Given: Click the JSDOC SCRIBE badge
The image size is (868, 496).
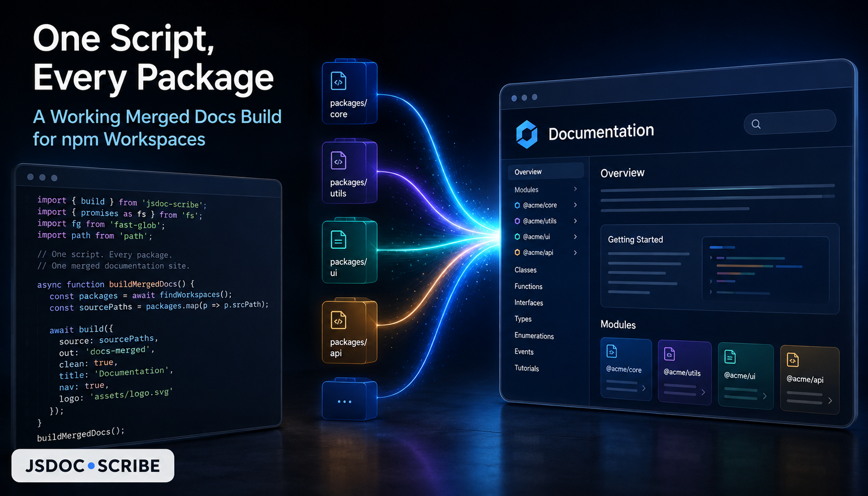Looking at the screenshot, I should [x=93, y=466].
